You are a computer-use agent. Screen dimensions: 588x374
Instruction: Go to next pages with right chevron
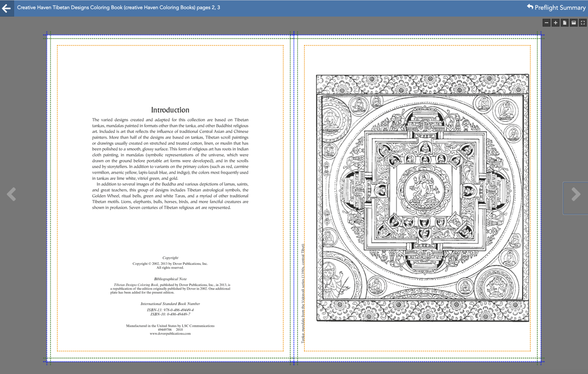pos(576,194)
